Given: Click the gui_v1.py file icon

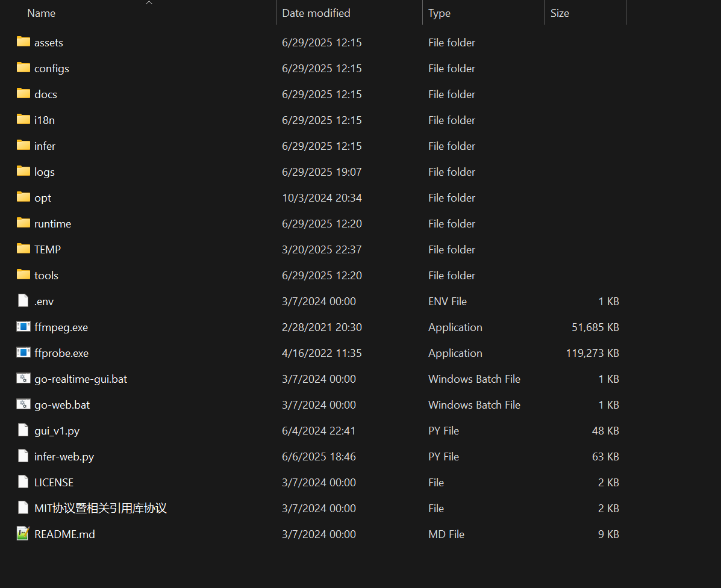Looking at the screenshot, I should point(23,430).
